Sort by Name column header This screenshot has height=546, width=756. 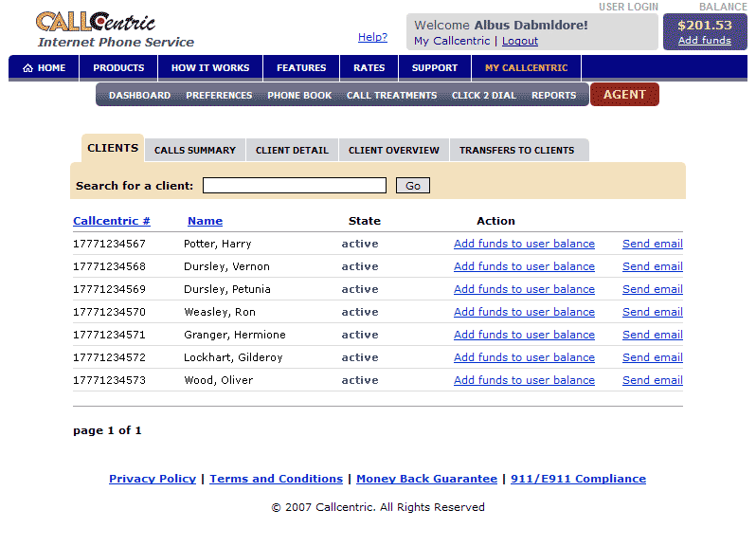pos(205,221)
